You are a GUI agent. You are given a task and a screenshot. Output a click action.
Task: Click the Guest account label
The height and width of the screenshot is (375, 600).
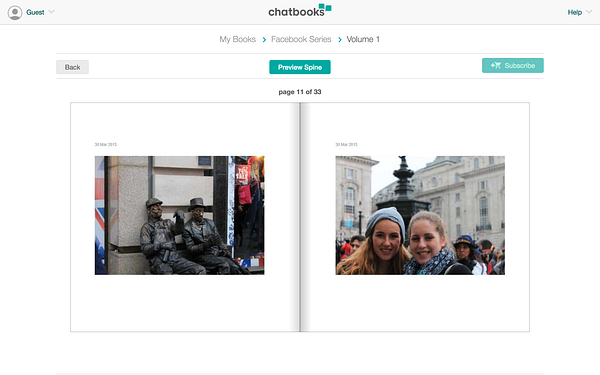pos(35,12)
